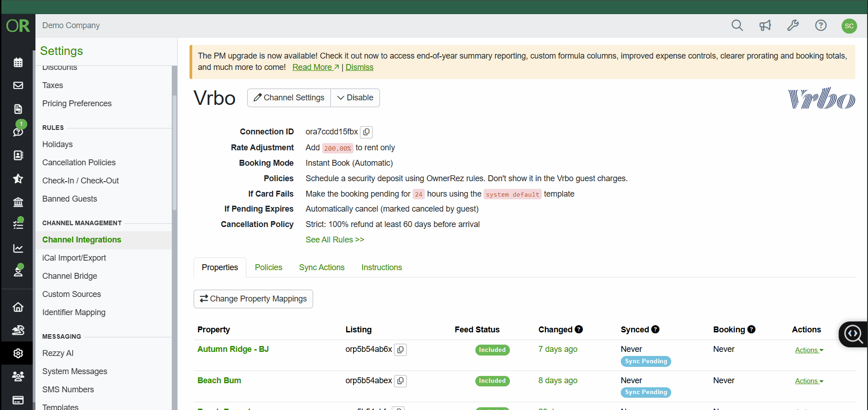Screen dimensions: 868x410
Task: Click Change Property Mappings button
Action: (253, 299)
